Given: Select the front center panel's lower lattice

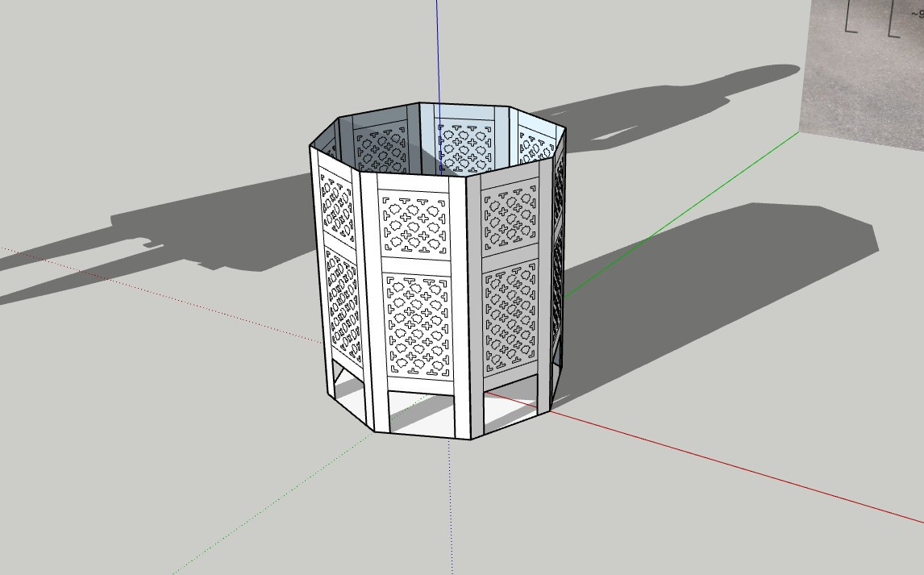Looking at the screenshot, I should click(x=417, y=325).
